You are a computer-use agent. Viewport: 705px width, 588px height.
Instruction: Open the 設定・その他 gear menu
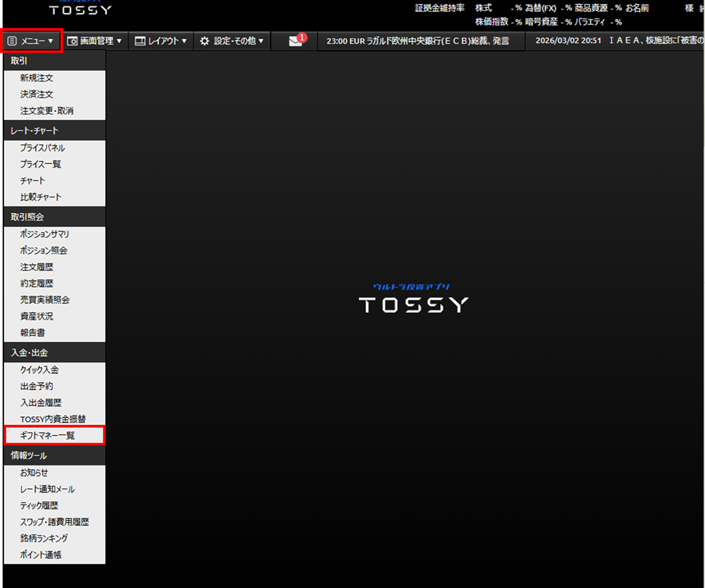point(232,41)
